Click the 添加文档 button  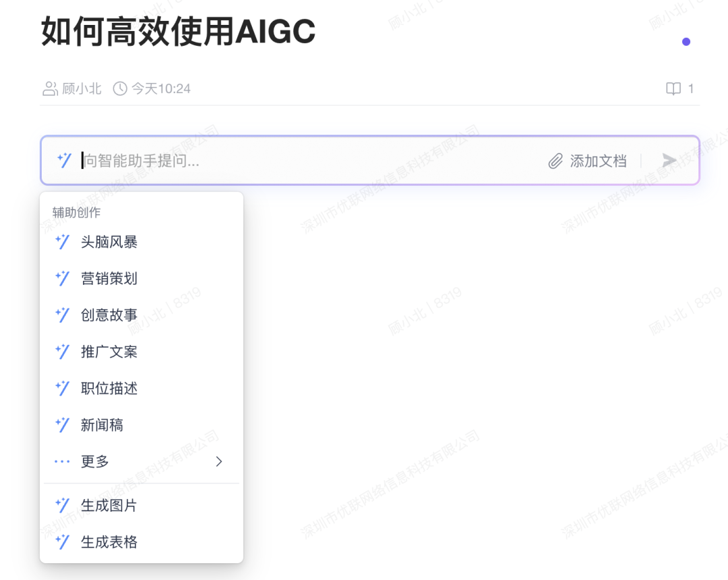pyautogui.click(x=588, y=161)
